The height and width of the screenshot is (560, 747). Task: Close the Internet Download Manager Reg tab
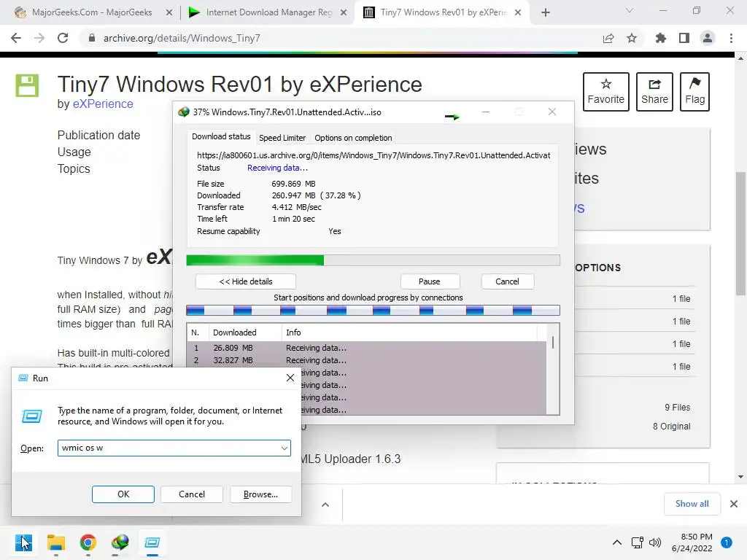pyautogui.click(x=344, y=12)
